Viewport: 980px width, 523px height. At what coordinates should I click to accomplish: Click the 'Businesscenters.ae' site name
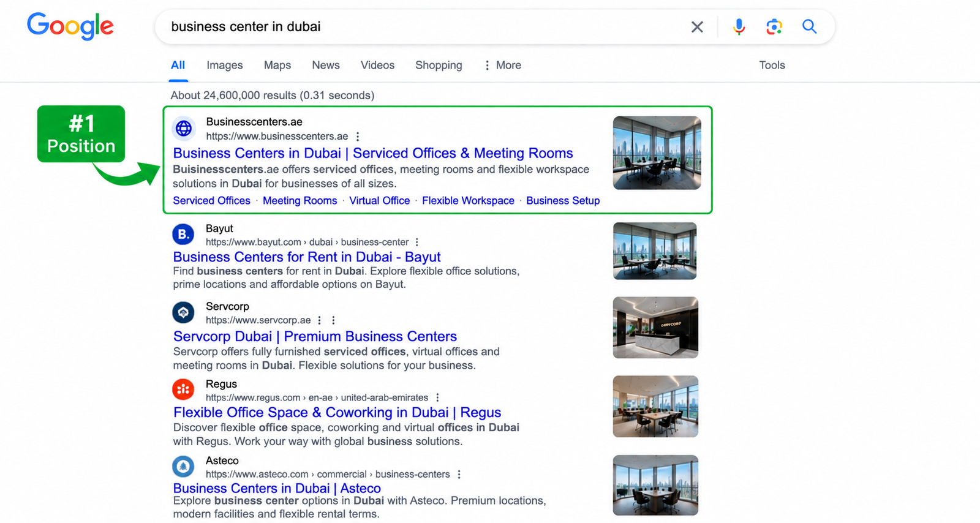point(254,122)
